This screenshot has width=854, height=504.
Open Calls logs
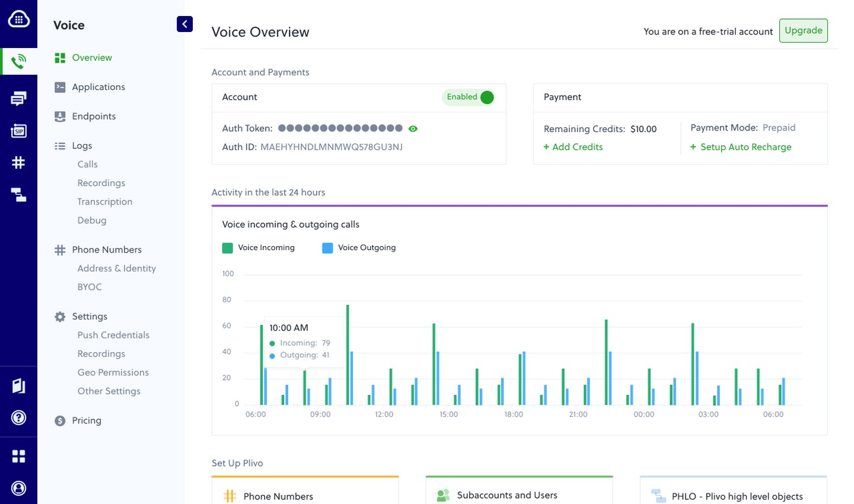(87, 164)
